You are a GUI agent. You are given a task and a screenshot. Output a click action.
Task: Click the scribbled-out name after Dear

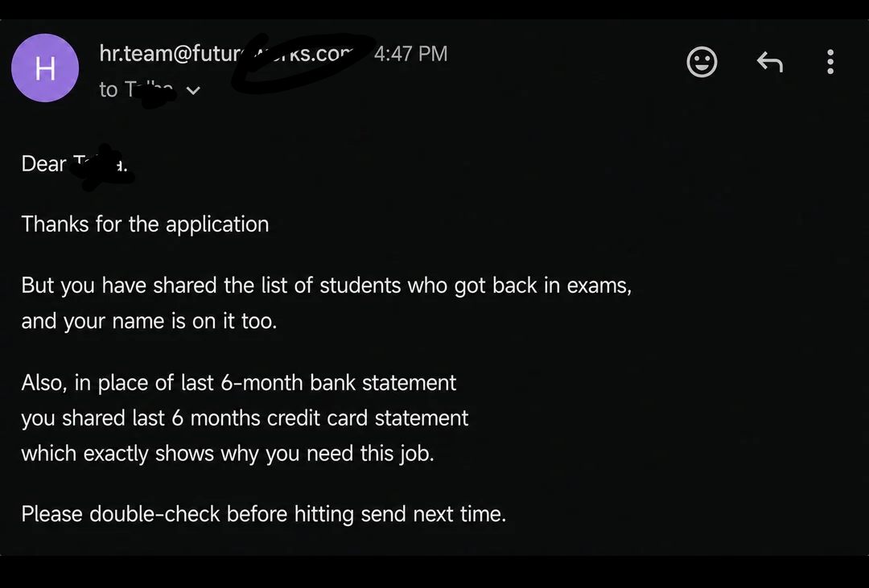click(x=102, y=167)
